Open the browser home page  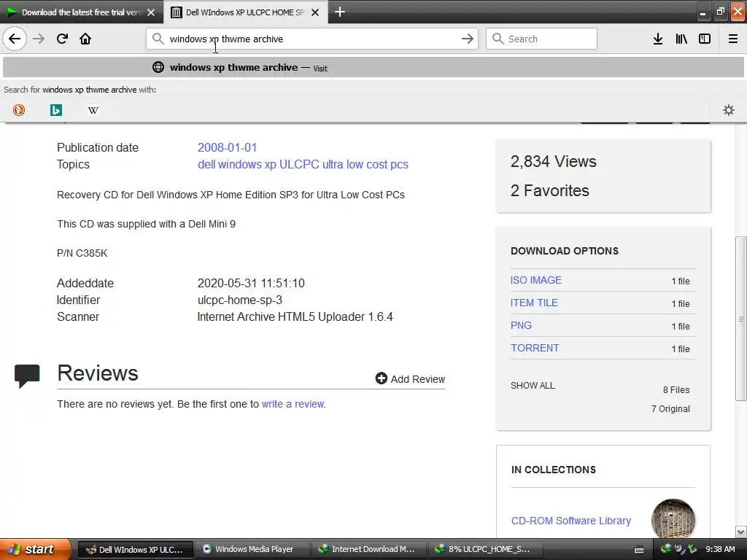(85, 39)
